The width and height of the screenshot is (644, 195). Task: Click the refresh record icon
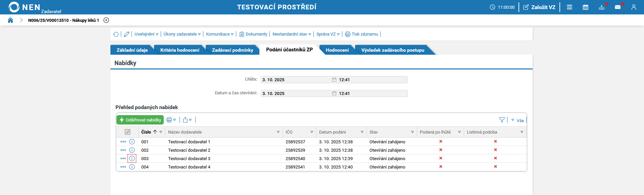(116, 34)
